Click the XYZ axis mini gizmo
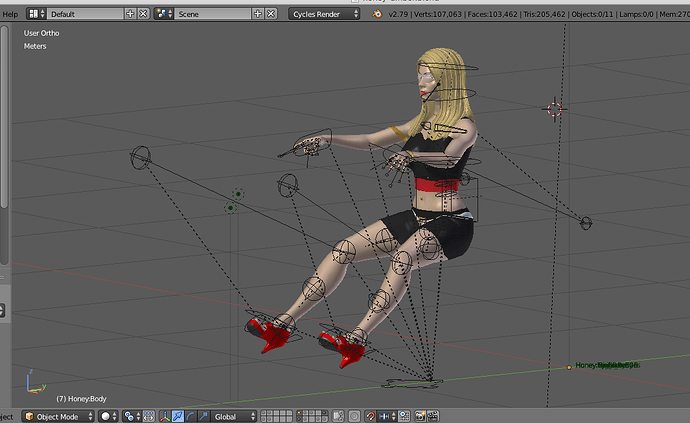Screen dimensions: 690x423 [x=35, y=383]
